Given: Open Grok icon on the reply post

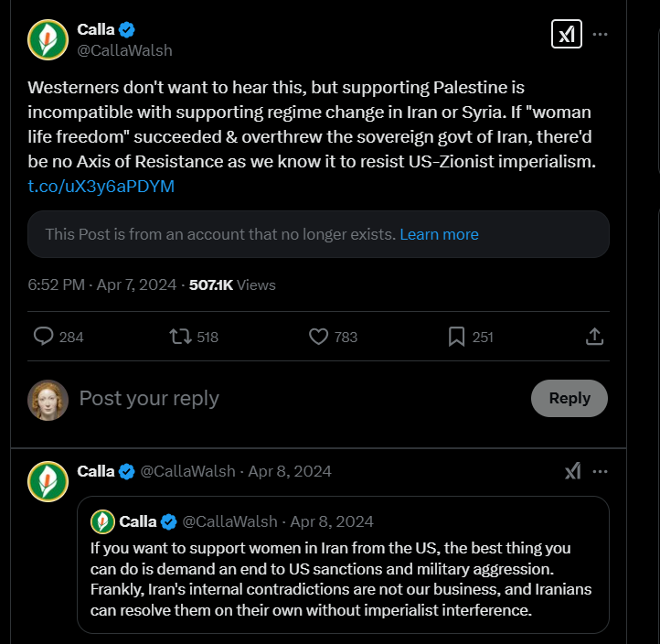Looking at the screenshot, I should [x=573, y=471].
